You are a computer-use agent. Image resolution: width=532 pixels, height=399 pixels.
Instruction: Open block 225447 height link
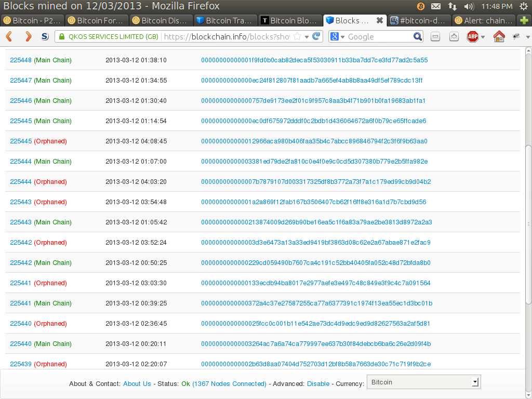pyautogui.click(x=21, y=81)
